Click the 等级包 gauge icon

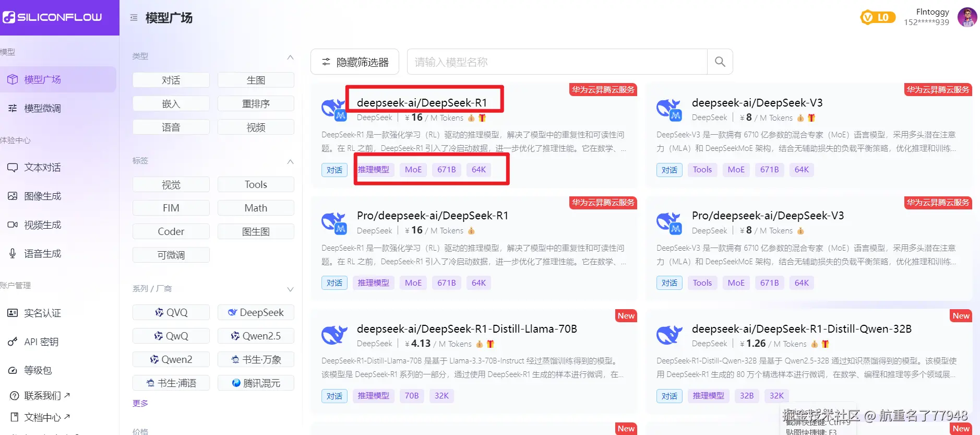tap(13, 370)
